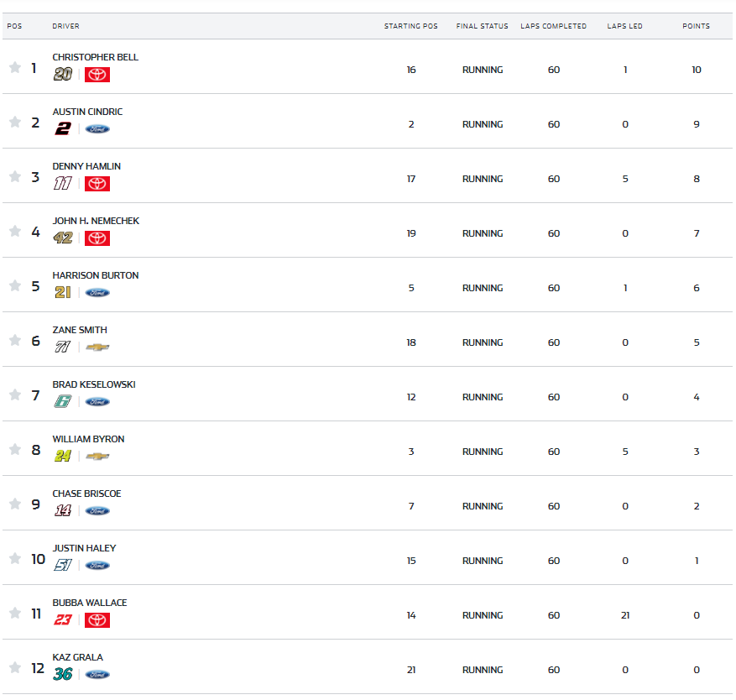The height and width of the screenshot is (700, 736).
Task: Click Bubba Wallace's Toyota logo
Action: [x=97, y=619]
